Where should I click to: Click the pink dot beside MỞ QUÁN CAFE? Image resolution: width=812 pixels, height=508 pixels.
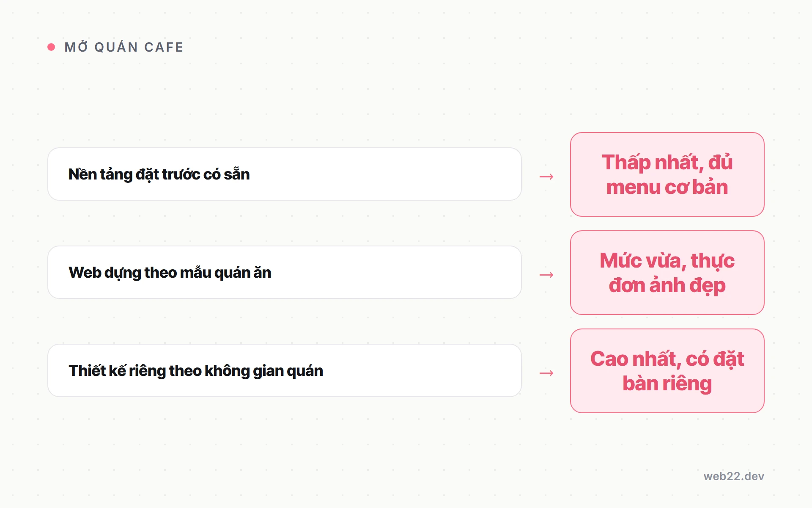click(x=51, y=47)
